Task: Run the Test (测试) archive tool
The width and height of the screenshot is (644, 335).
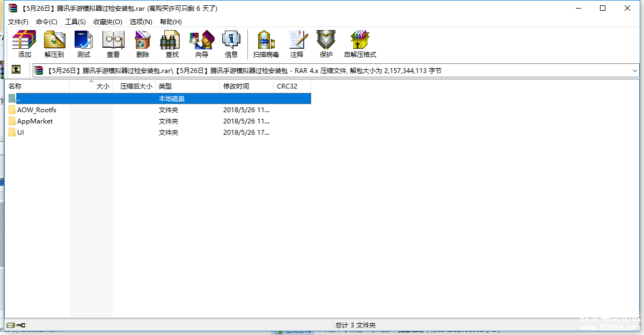Action: point(84,44)
